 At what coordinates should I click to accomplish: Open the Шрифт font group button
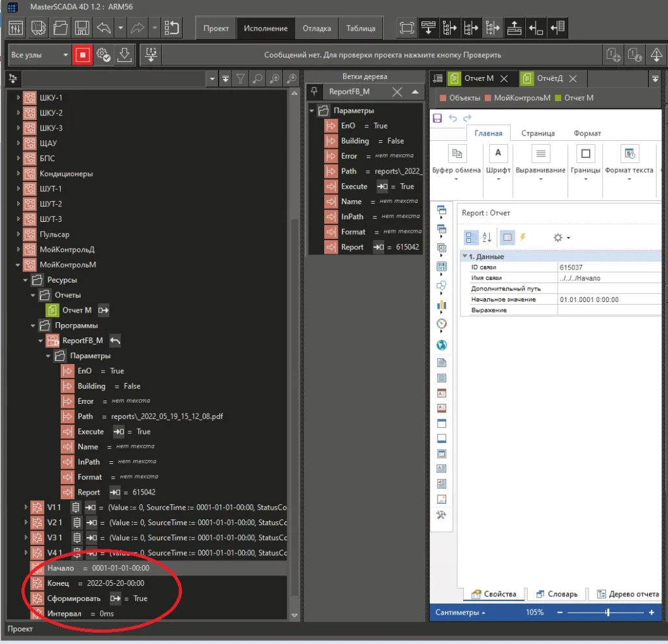498,161
